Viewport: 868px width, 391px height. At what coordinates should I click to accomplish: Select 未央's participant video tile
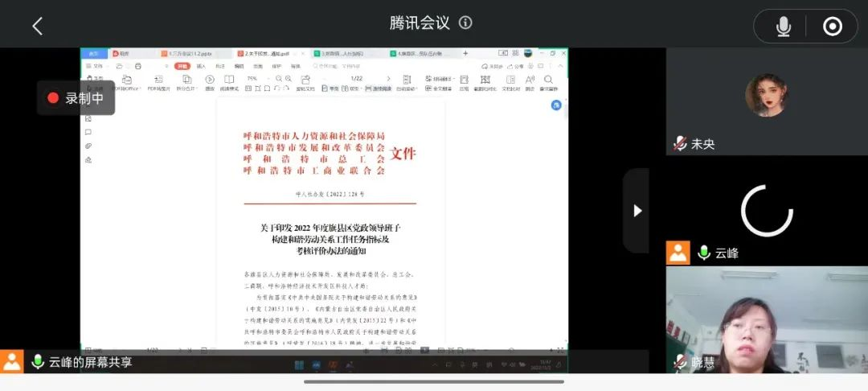pyautogui.click(x=766, y=101)
